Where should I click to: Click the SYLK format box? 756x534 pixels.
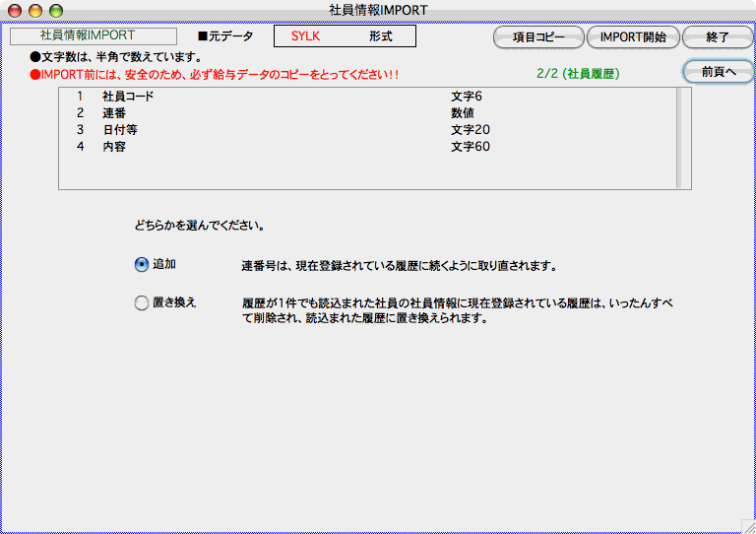pyautogui.click(x=345, y=36)
